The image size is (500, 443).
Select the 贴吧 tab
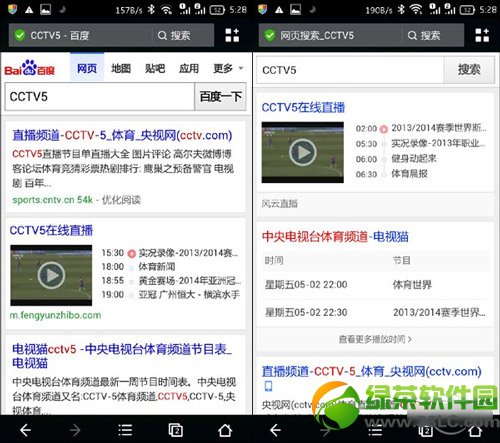coord(155,68)
